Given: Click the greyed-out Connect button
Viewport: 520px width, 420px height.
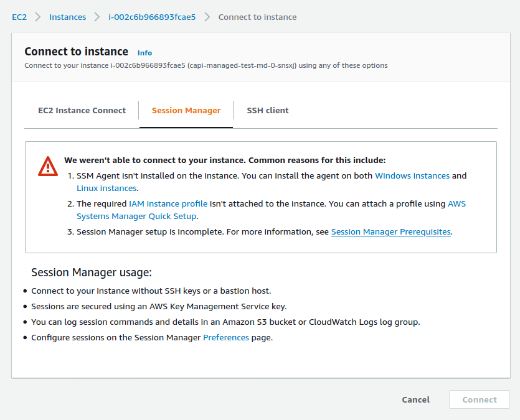Looking at the screenshot, I should pyautogui.click(x=480, y=400).
